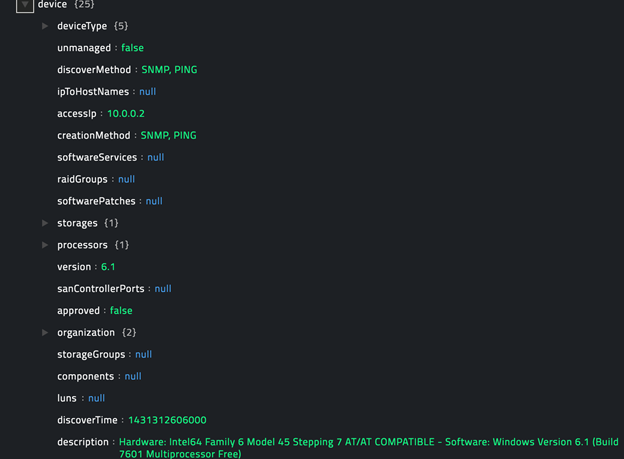Select the raidGroups key
This screenshot has width=624, height=459.
[x=84, y=179]
